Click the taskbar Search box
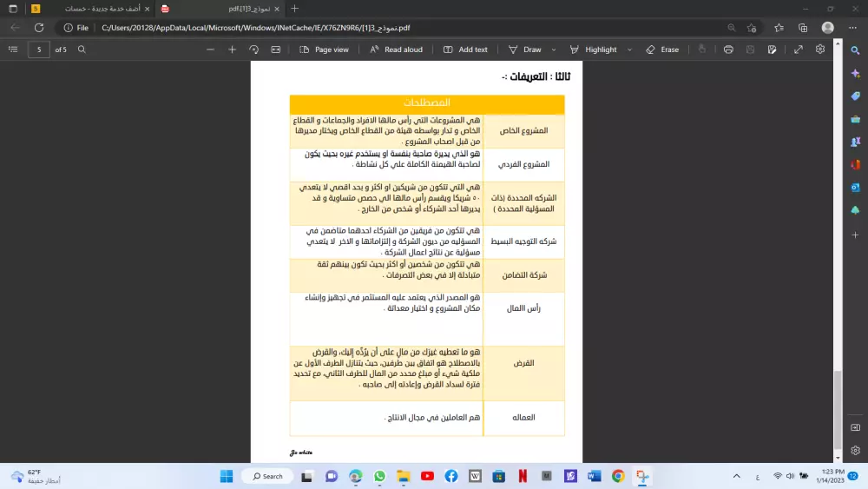 pos(268,476)
